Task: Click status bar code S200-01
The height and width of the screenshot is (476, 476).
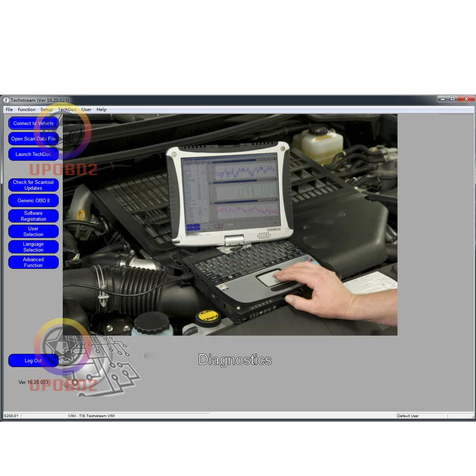Action: click(x=11, y=416)
